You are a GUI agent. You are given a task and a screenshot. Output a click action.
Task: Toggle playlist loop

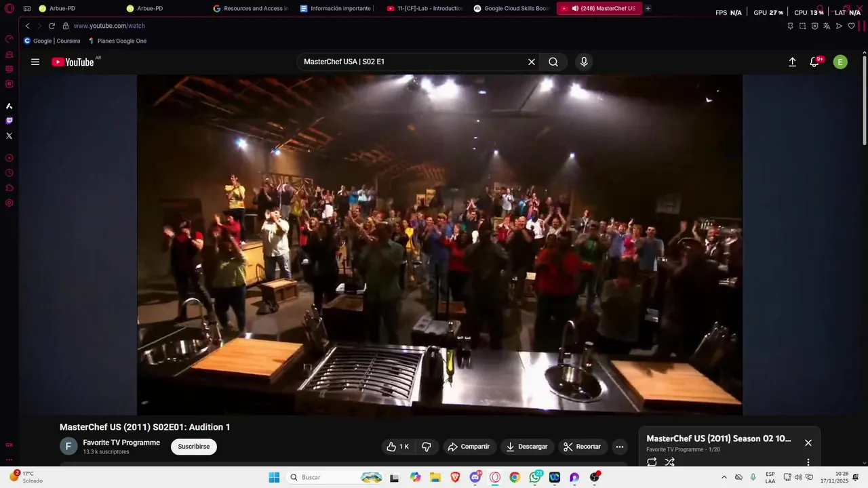(652, 462)
